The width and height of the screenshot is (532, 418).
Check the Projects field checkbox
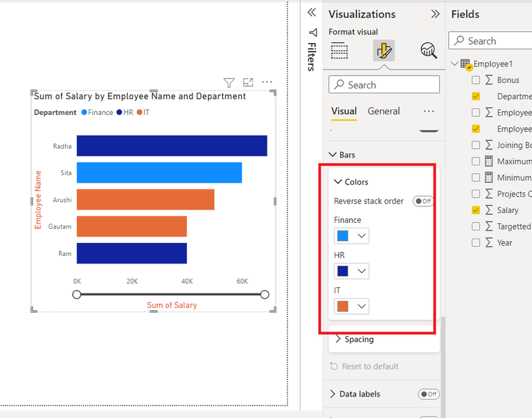[476, 194]
